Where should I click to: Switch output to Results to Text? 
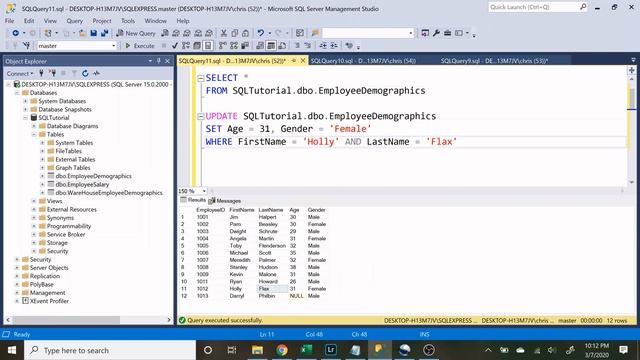click(260, 46)
